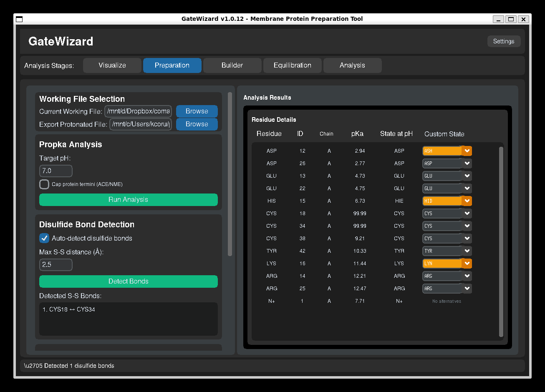Maximize the GateWizard window
This screenshot has height=392, width=545.
pyautogui.click(x=511, y=19)
